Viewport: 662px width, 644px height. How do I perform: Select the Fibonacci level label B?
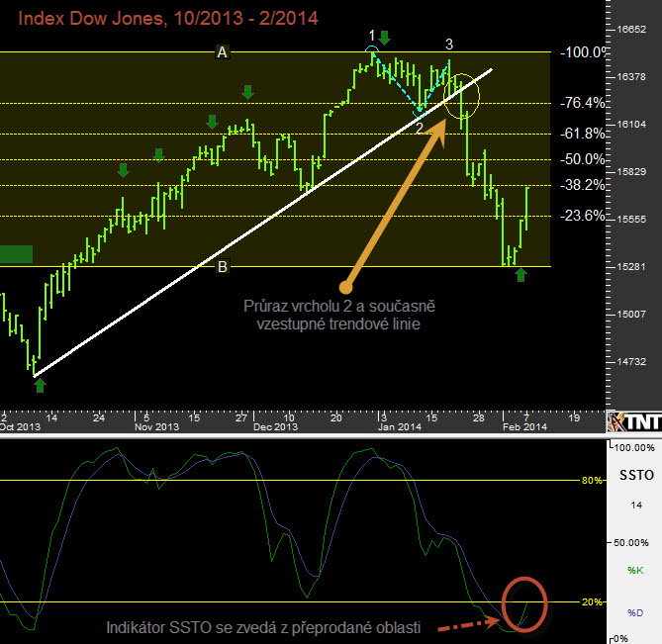click(223, 267)
